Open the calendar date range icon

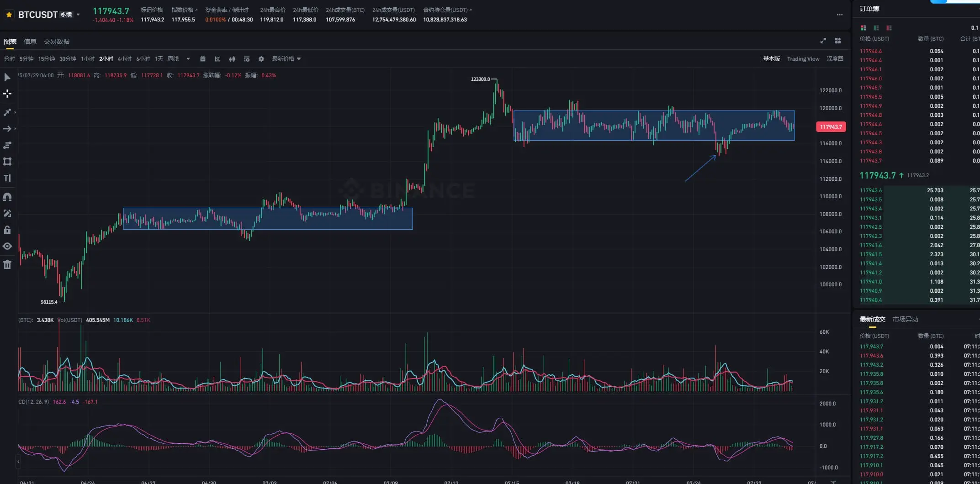(203, 59)
